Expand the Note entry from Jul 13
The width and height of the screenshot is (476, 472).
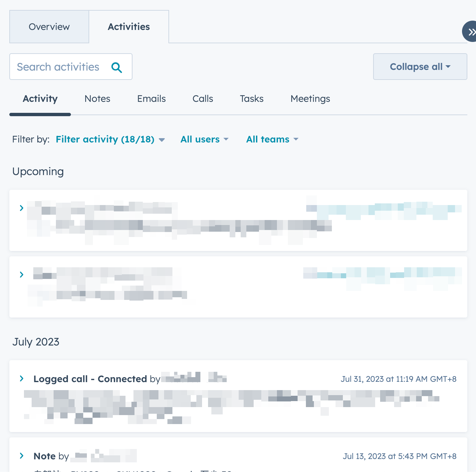point(21,456)
